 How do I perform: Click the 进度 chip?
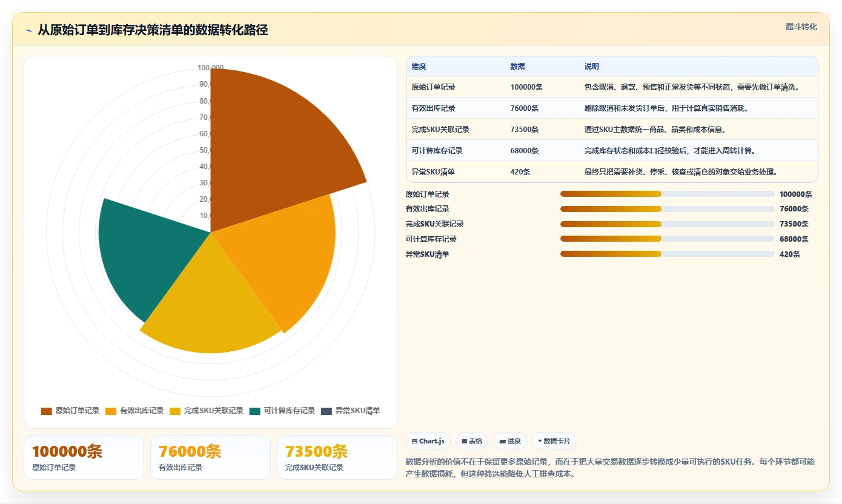[x=510, y=441]
